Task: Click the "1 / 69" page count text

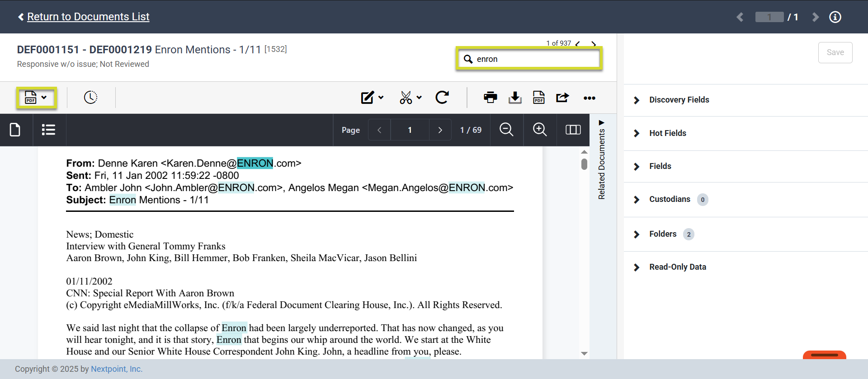Action: [x=471, y=130]
